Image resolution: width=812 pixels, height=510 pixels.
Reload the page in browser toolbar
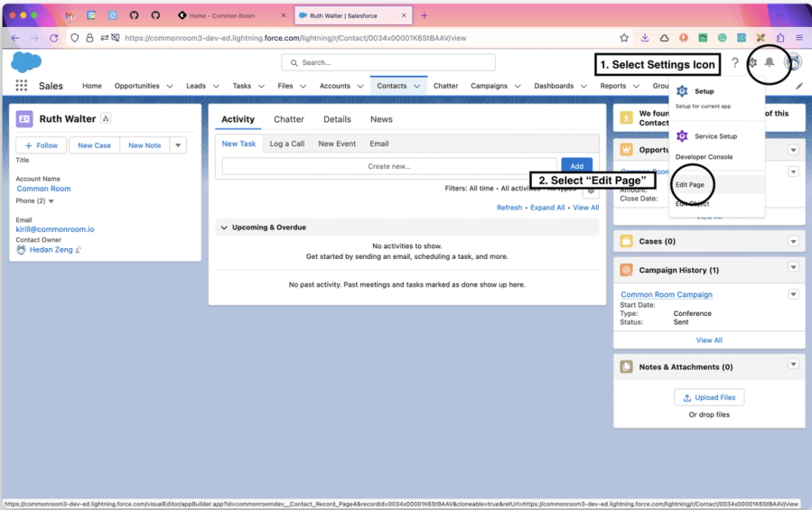point(54,38)
